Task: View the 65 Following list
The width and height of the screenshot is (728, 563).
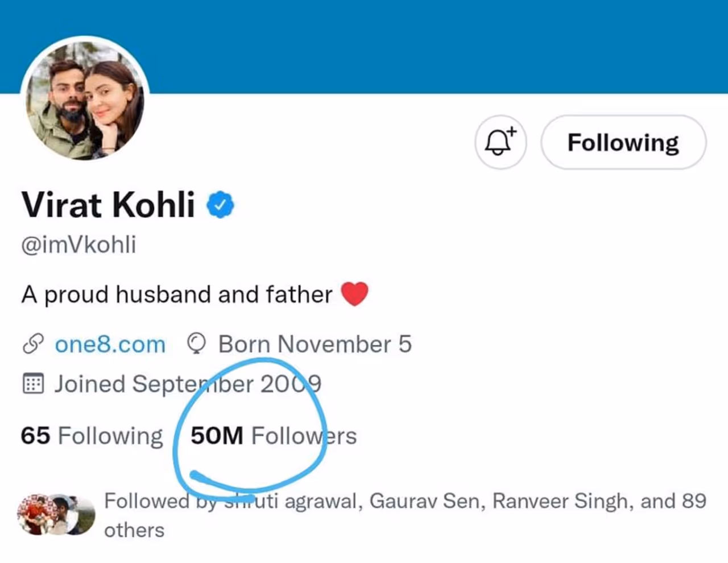Action: pyautogui.click(x=92, y=436)
